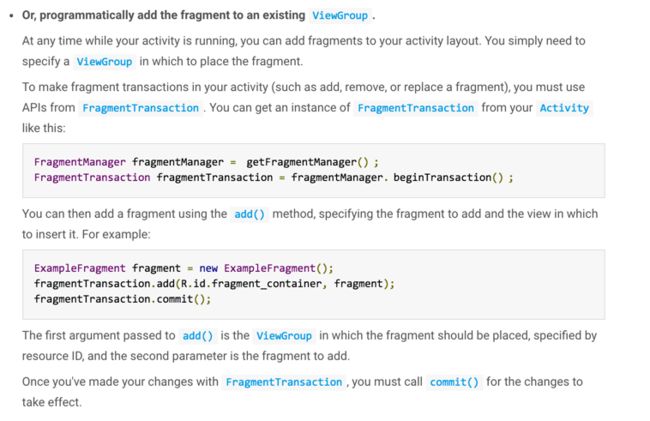Image resolution: width=650 pixels, height=421 pixels.
Task: Follow FragmentTransaction link after 'instance of'
Action: click(415, 108)
